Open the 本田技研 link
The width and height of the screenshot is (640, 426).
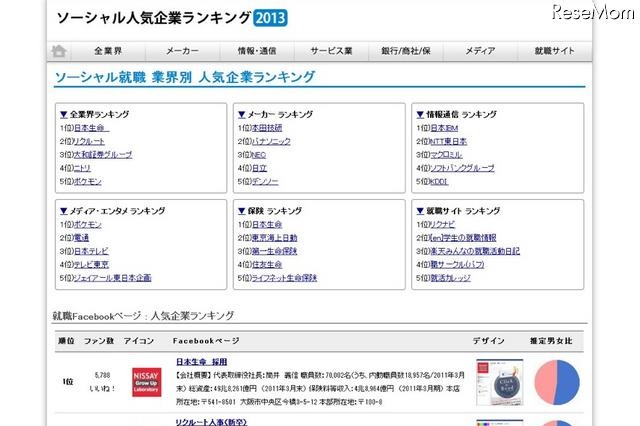click(x=267, y=128)
